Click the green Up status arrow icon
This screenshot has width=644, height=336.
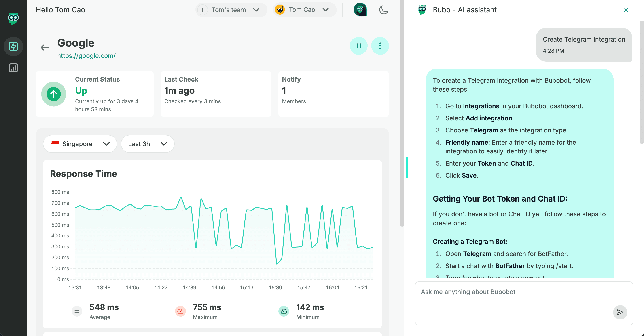click(x=53, y=94)
